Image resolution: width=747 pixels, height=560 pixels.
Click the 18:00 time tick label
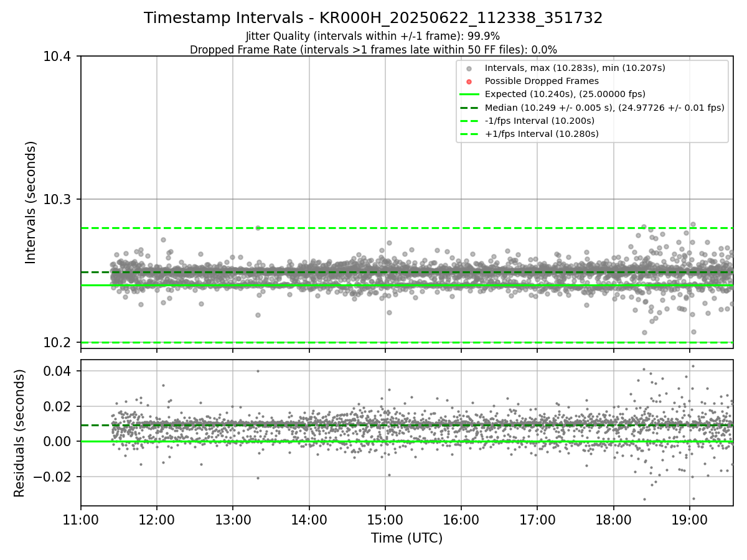click(613, 519)
